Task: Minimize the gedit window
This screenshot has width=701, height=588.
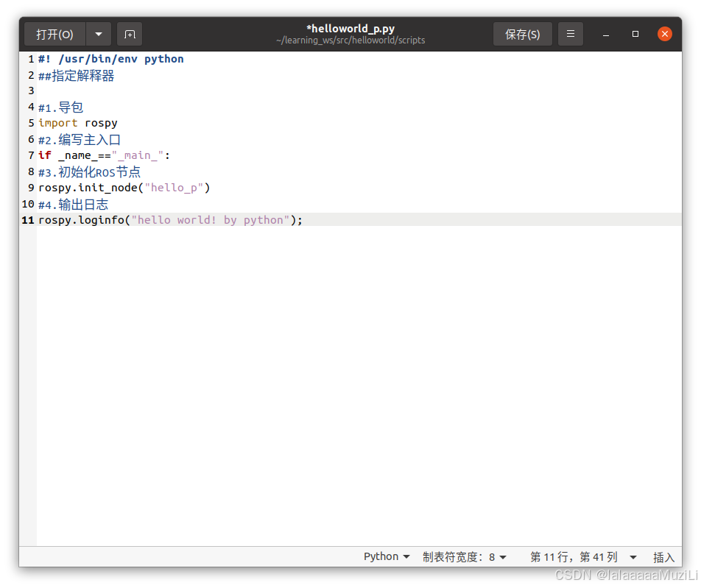Action: click(x=605, y=34)
